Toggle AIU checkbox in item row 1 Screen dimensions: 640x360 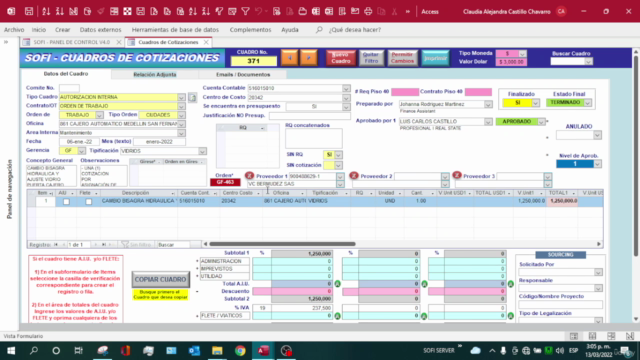[x=66, y=202]
